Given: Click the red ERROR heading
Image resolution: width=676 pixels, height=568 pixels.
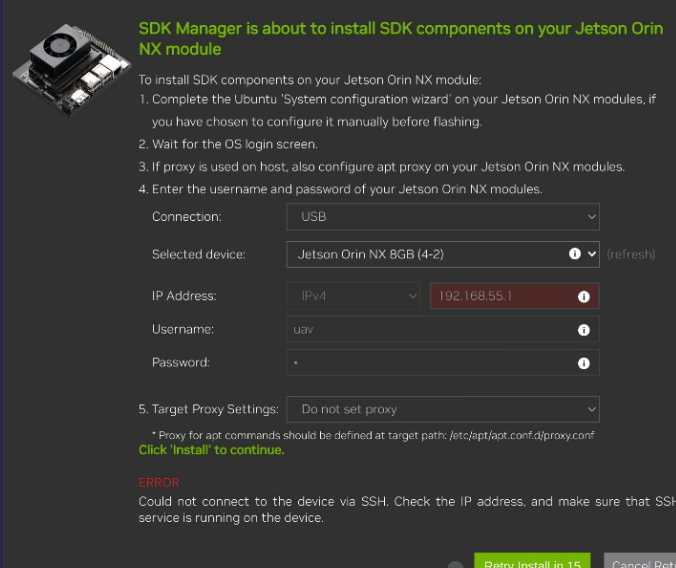Looking at the screenshot, I should [x=159, y=482].
